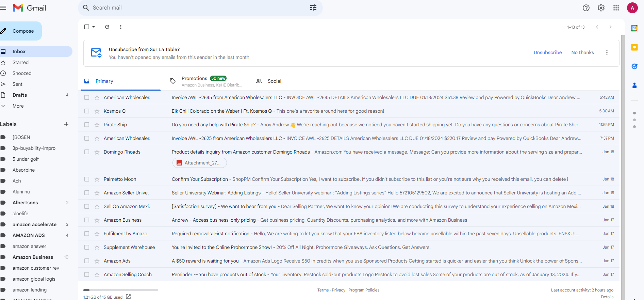Viewport: 644px width, 300px height.
Task: Open more options on unsubscribe banner
Action: point(607,52)
